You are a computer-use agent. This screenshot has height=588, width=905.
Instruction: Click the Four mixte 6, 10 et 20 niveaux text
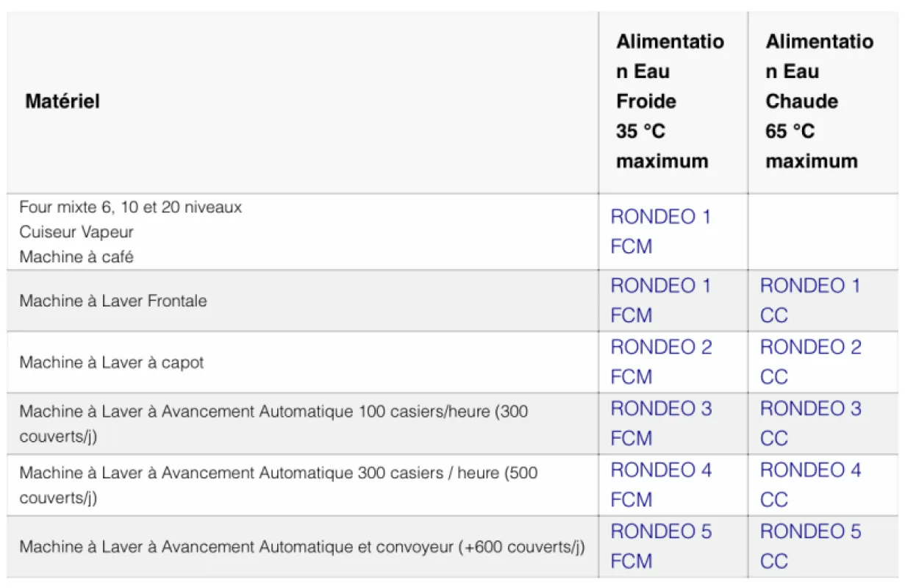130,207
